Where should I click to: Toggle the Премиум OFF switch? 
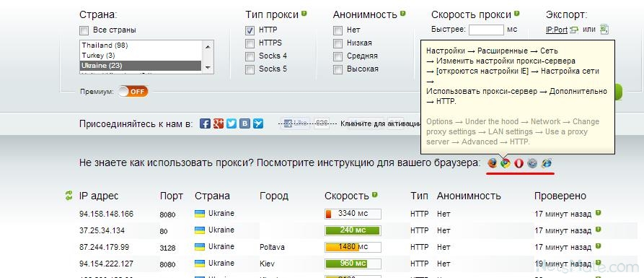tap(133, 91)
